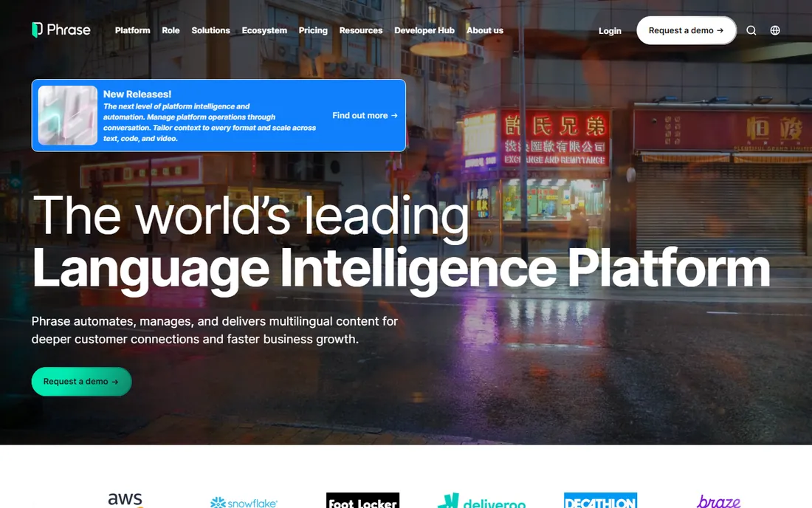Open the Developer Hub menu
Image resolution: width=812 pixels, height=508 pixels.
(x=424, y=30)
